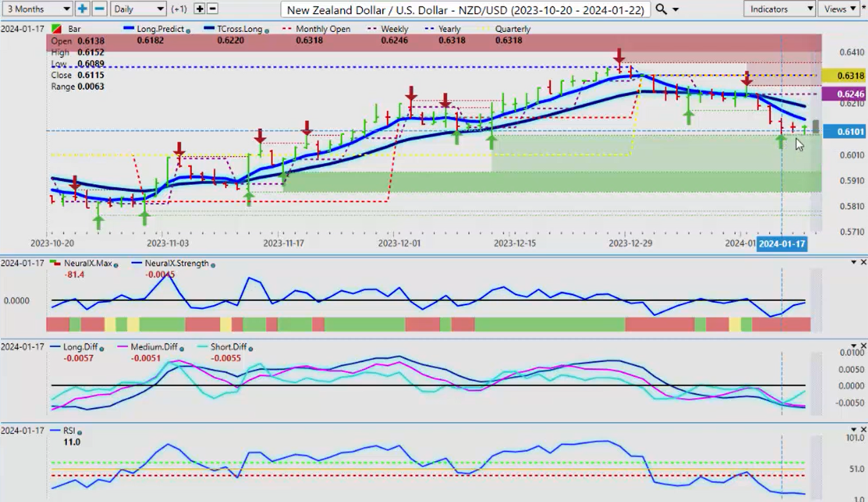Click the NeuralX.Strength legend label

[176, 264]
